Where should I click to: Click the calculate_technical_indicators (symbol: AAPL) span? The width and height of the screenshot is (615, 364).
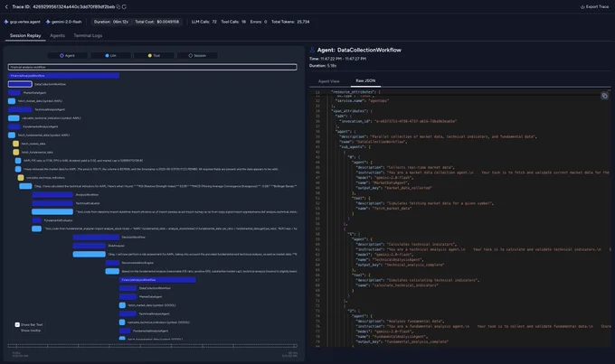pos(14,118)
